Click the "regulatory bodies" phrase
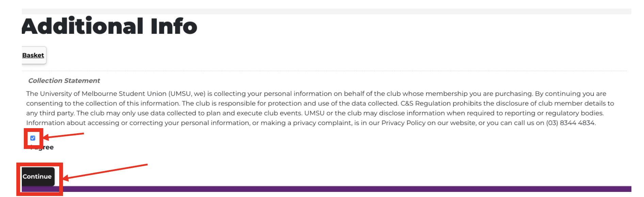 pyautogui.click(x=574, y=113)
